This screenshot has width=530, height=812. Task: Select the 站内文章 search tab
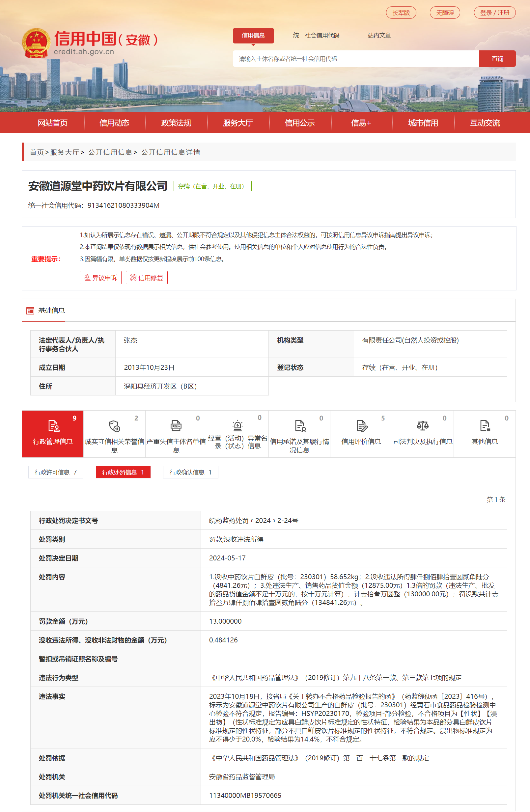point(379,36)
